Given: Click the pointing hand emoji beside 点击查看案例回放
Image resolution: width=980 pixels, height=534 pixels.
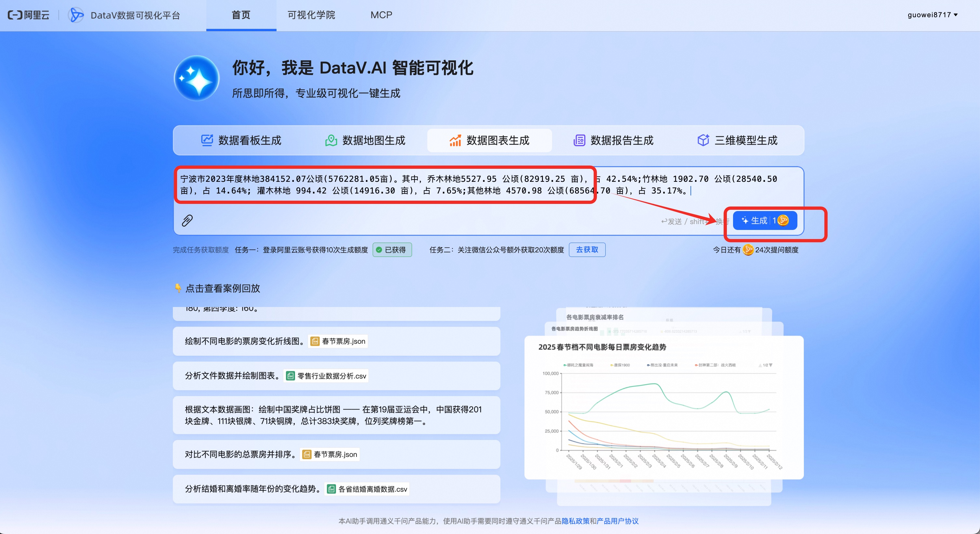Looking at the screenshot, I should click(178, 288).
